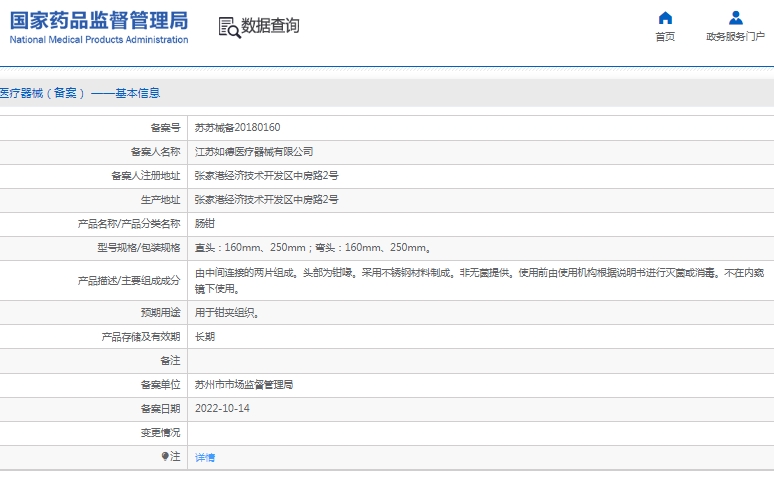This screenshot has height=477, width=774.
Task: Click the 备注 row label
Action: (170, 360)
